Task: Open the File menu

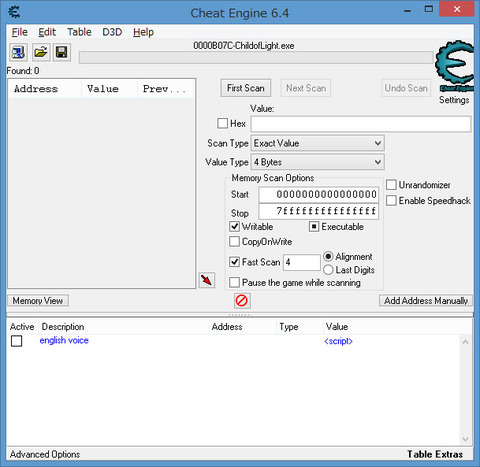Action: point(20,32)
